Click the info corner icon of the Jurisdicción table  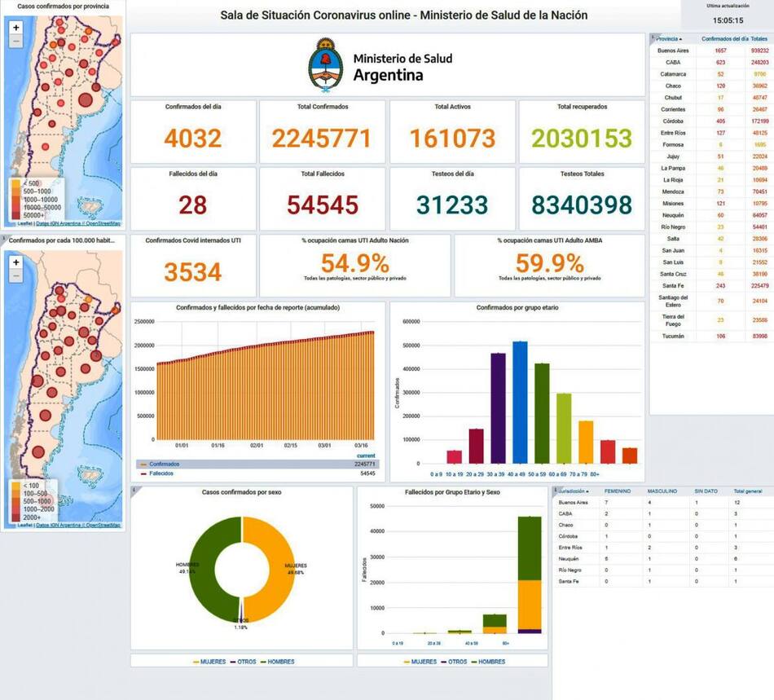click(x=556, y=491)
